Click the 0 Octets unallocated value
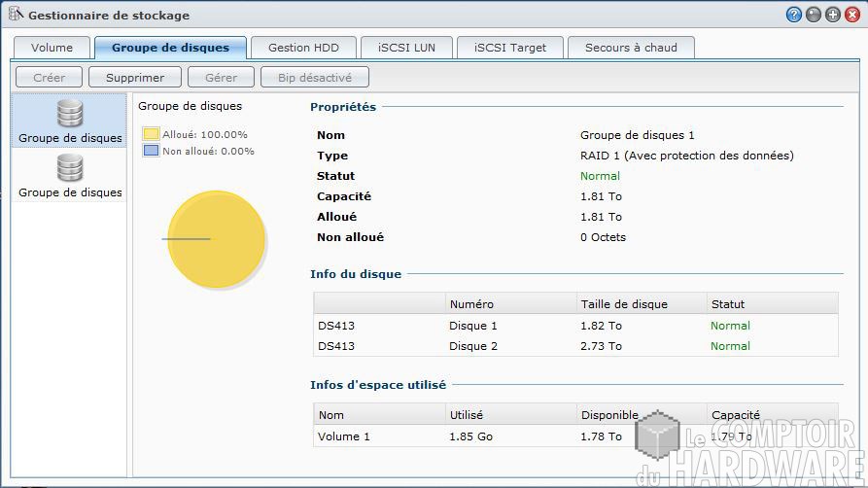The width and height of the screenshot is (868, 488). [603, 237]
